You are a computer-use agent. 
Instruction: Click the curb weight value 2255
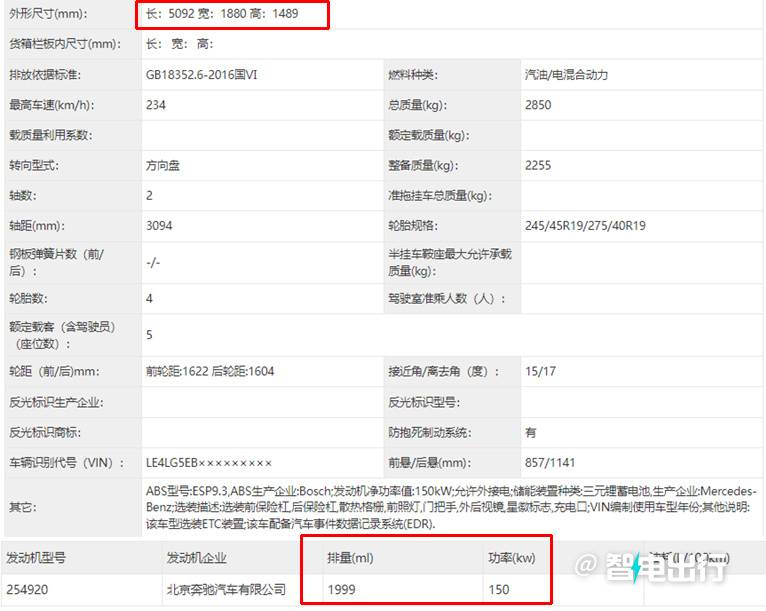point(538,166)
